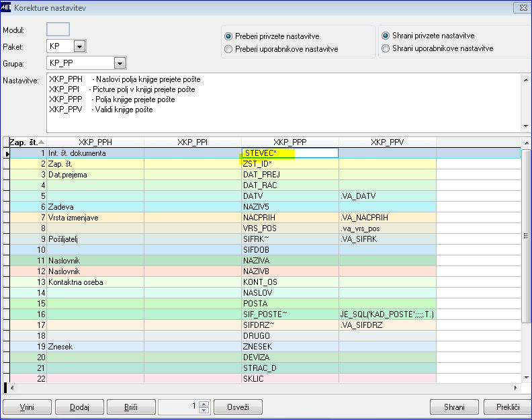532x420 pixels.
Task: Cancel with the Prekliči button
Action: point(507,407)
